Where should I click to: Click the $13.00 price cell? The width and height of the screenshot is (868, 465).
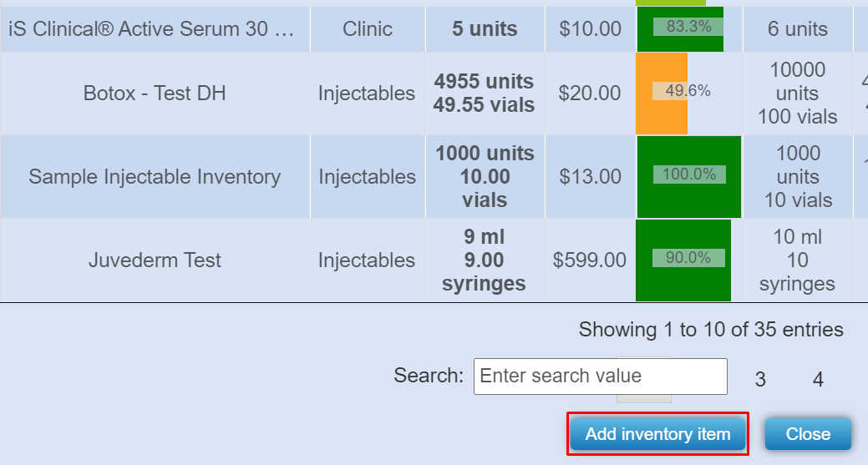pyautogui.click(x=589, y=177)
